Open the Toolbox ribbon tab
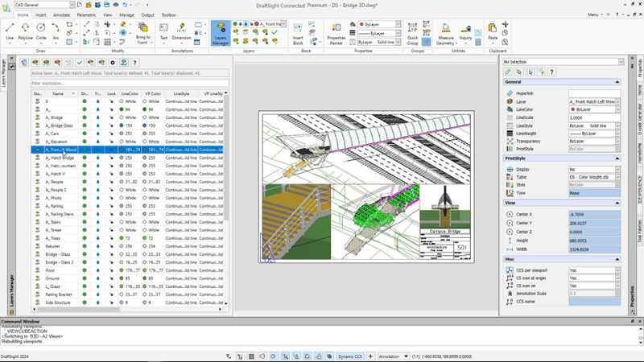The height and width of the screenshot is (362, 644). (168, 14)
